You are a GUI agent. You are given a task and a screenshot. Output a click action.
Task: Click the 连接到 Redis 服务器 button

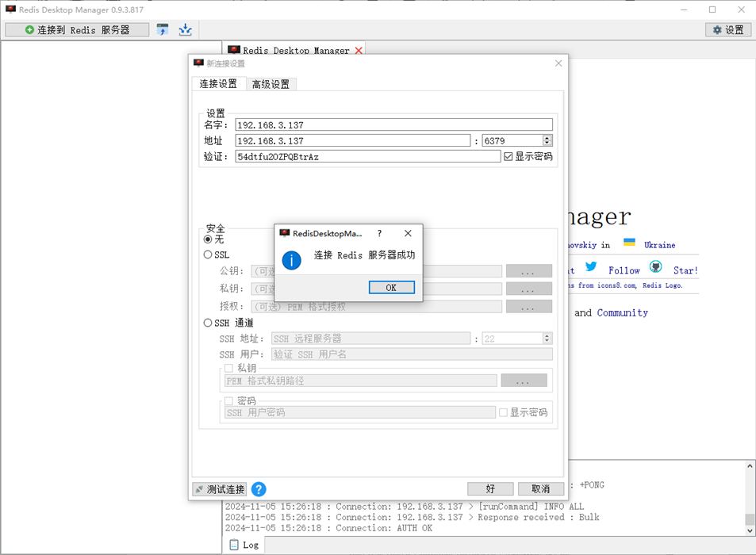coord(77,30)
